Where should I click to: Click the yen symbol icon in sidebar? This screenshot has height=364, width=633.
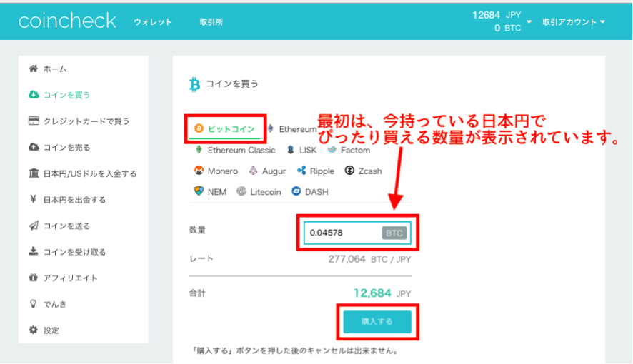pyautogui.click(x=34, y=199)
